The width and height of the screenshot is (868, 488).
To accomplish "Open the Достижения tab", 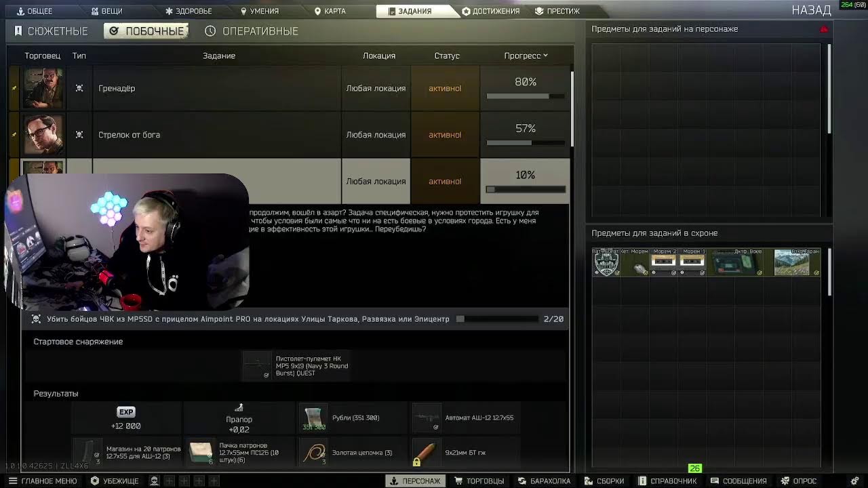I will [x=490, y=11].
